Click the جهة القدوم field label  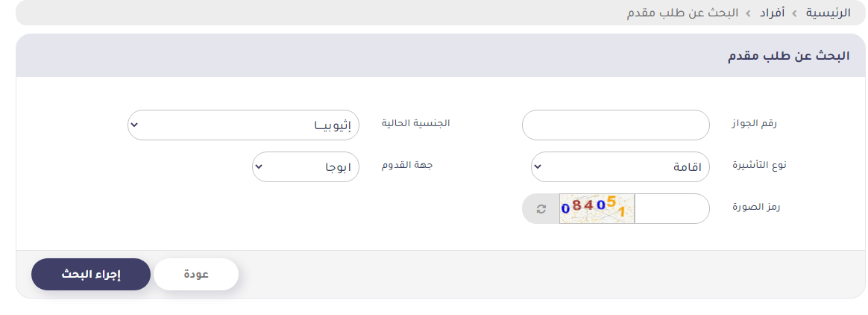[407, 165]
